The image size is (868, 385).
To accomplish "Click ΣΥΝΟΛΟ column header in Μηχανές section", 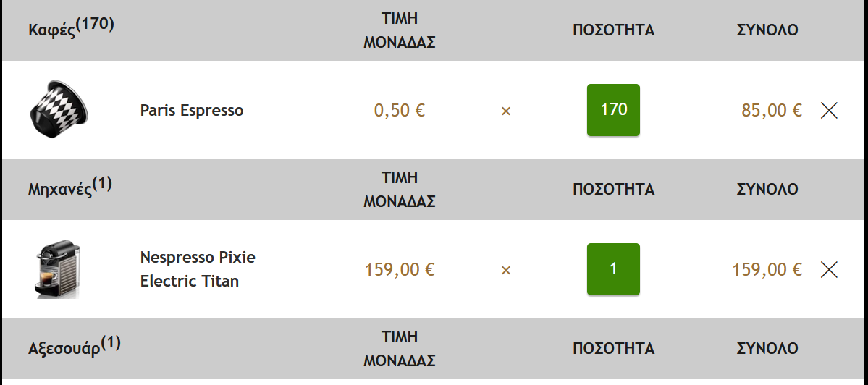I will click(x=767, y=189).
